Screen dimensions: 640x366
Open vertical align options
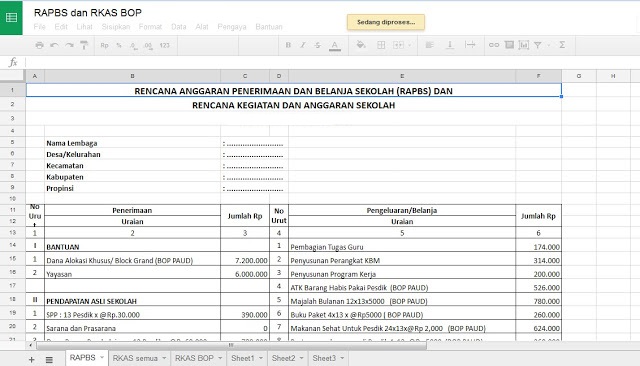(x=449, y=45)
